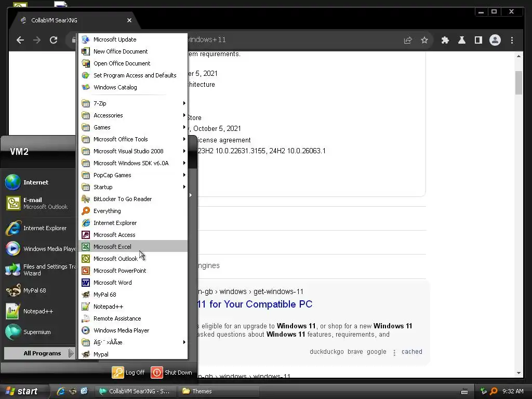Launch BitLocker To Go Reader
Image resolution: width=532 pixels, height=399 pixels.
point(132,199)
